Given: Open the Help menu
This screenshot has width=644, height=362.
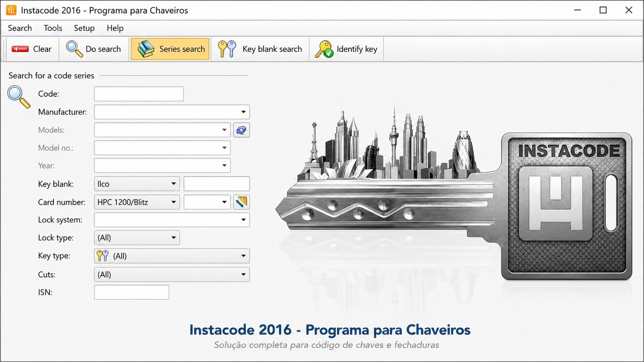Looking at the screenshot, I should [x=115, y=28].
